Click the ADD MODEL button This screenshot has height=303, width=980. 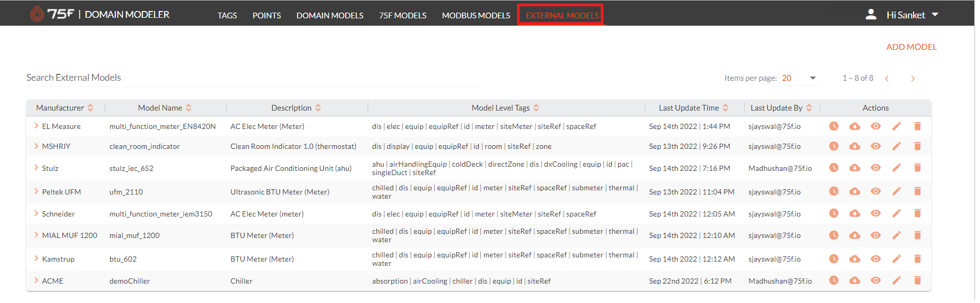911,47
